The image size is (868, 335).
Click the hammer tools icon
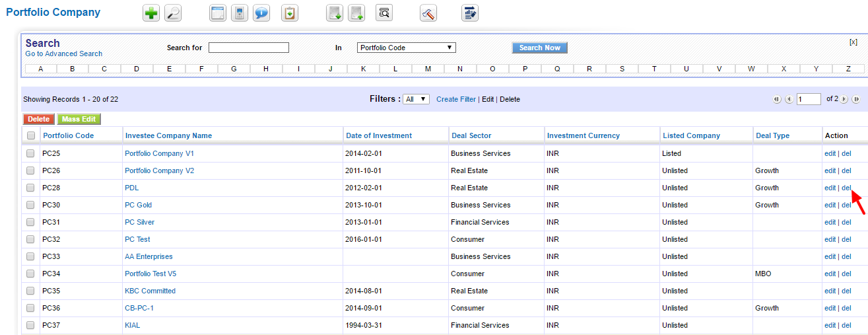pyautogui.click(x=428, y=13)
